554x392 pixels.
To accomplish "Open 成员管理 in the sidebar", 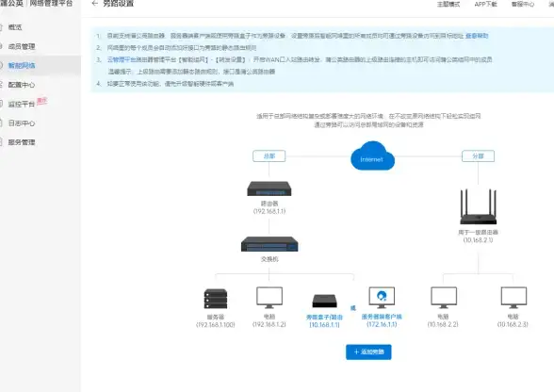I will pos(22,46).
